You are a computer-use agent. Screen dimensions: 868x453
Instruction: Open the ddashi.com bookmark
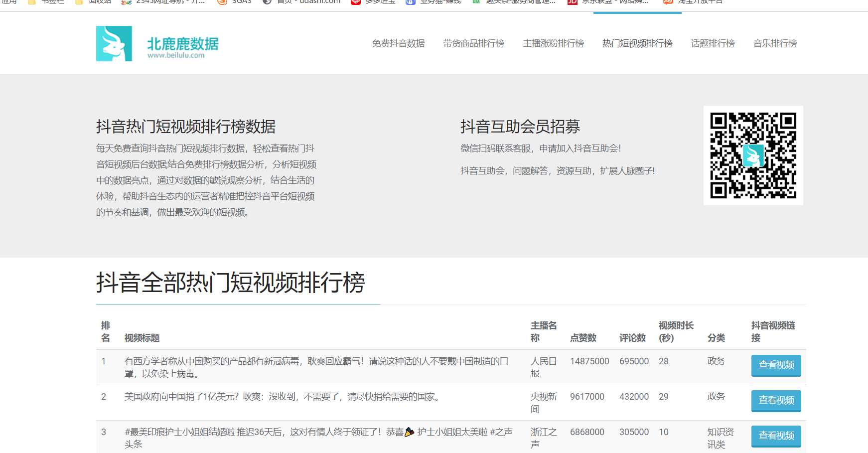tap(302, 1)
